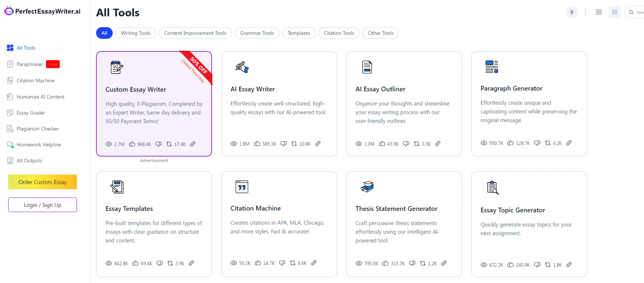
Task: Open the Thesis Statement Generator title
Action: pos(396,208)
